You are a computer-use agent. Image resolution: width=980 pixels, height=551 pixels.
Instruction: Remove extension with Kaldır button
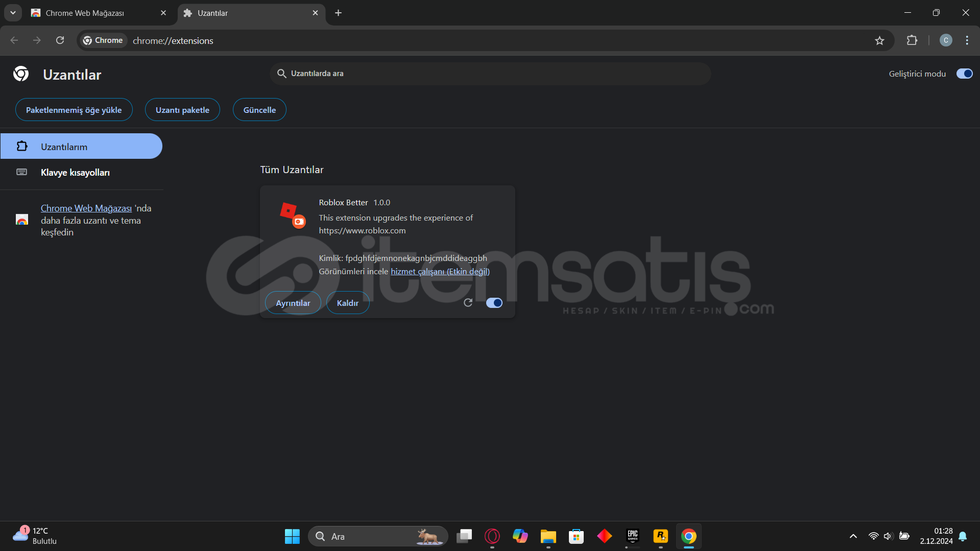pyautogui.click(x=347, y=303)
